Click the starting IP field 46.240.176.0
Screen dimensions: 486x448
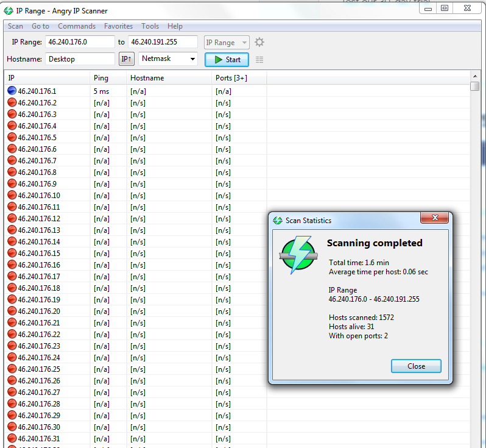80,42
